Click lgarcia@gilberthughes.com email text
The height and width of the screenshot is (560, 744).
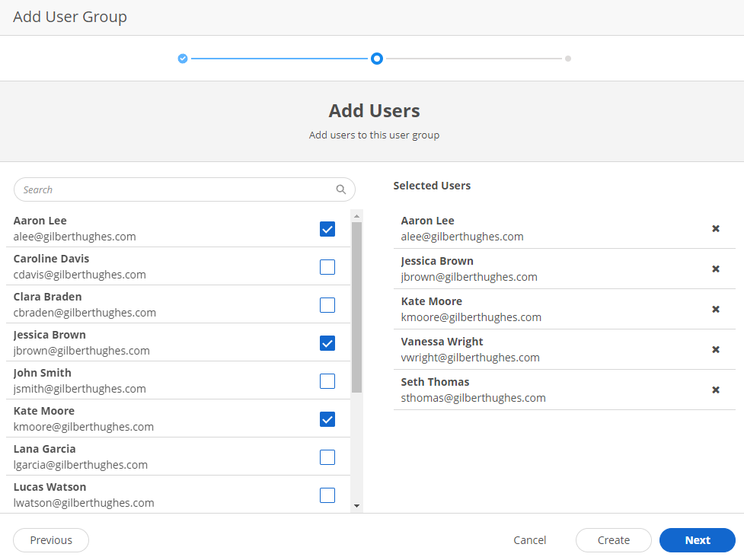tap(80, 465)
